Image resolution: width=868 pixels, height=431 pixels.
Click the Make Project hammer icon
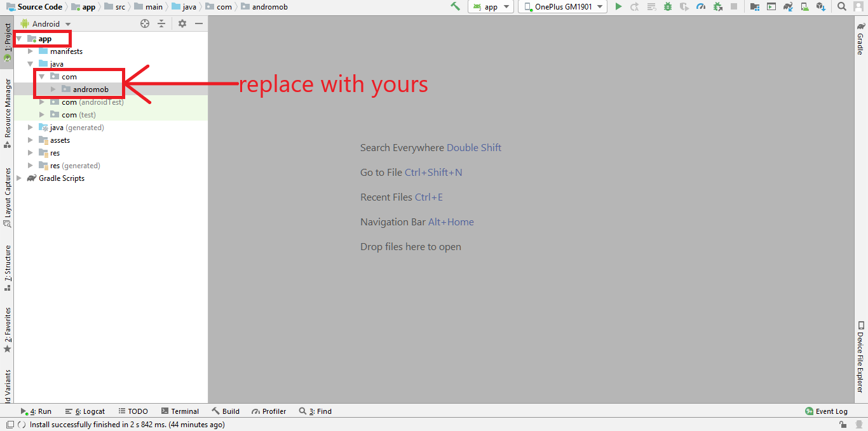coord(455,6)
